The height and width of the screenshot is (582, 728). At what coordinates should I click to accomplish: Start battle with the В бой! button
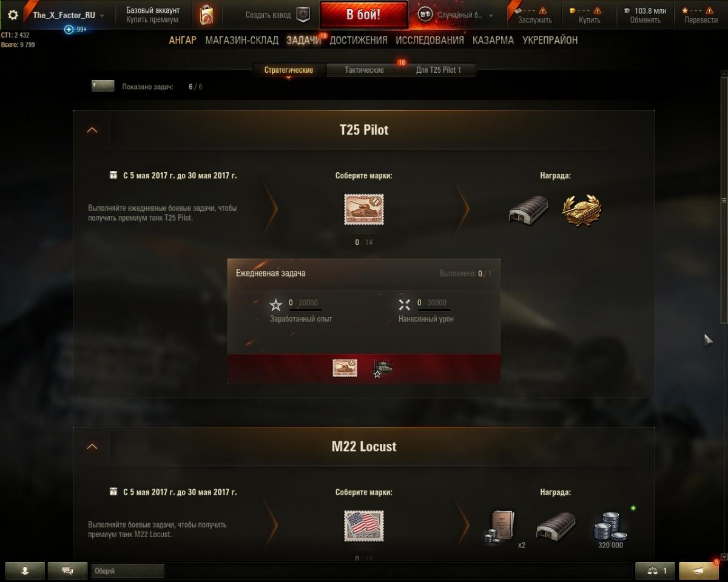coord(363,15)
